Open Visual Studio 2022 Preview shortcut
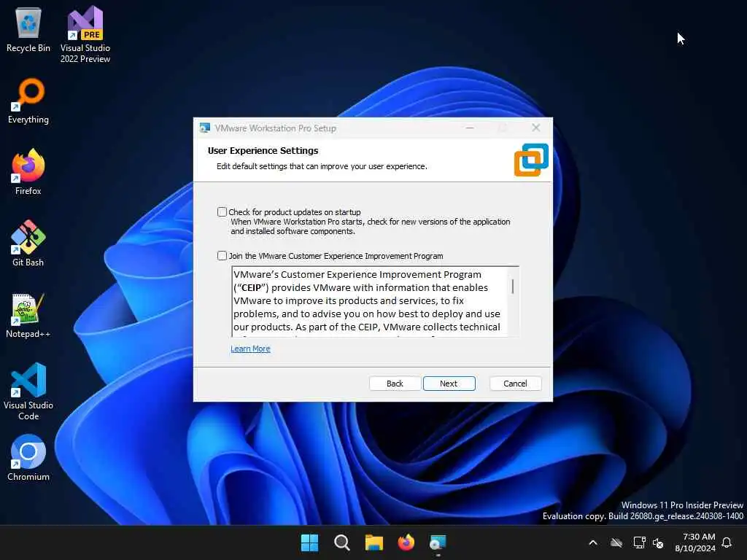Viewport: 747px width, 560px height. click(85, 34)
